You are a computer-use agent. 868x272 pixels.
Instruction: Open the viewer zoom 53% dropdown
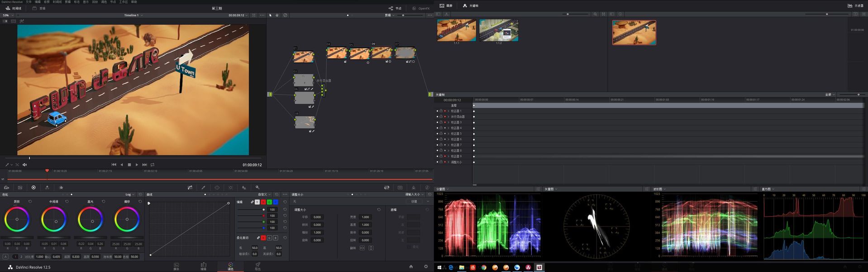click(7, 15)
